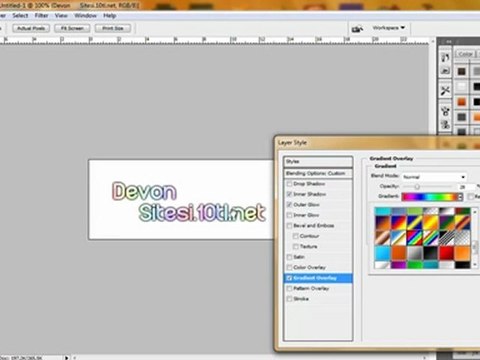Open the first collapsed panel icon in dock
Screen dimensions: 480x360
(x=445, y=57)
